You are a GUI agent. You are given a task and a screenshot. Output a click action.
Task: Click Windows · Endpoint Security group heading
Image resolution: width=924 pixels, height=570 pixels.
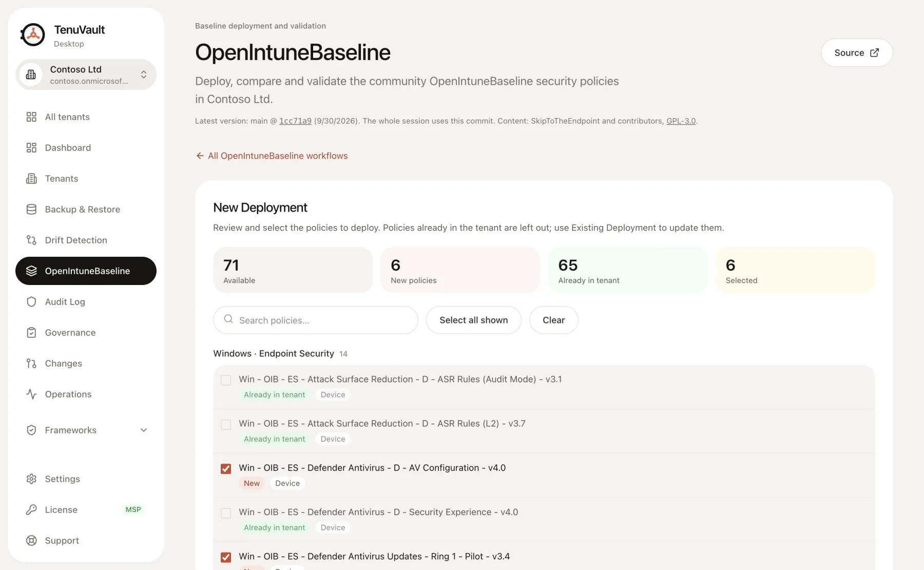coord(274,353)
